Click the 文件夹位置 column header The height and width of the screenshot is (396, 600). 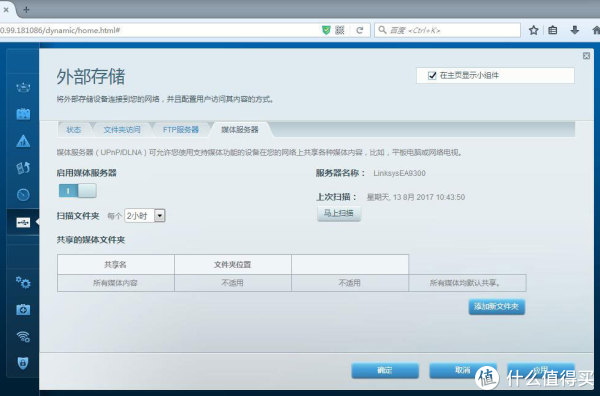click(x=233, y=264)
